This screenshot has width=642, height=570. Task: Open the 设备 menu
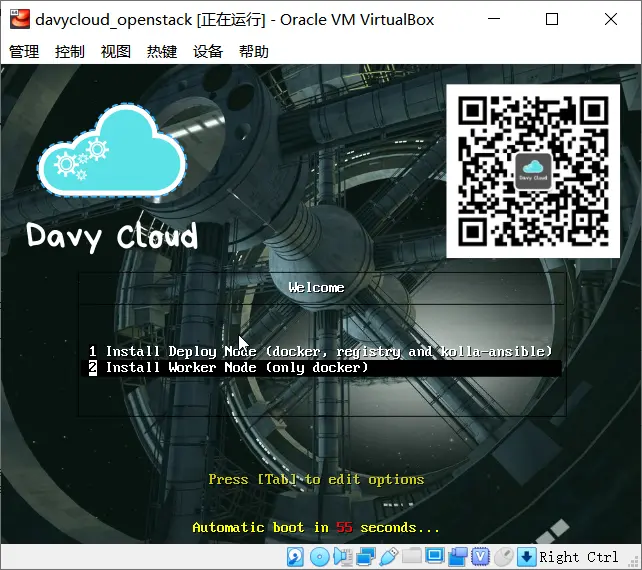coord(208,52)
